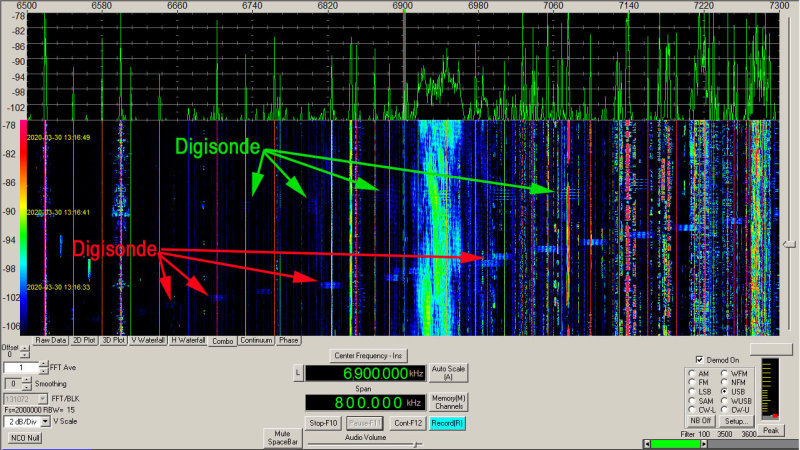Select the SAM demodulation mode
This screenshot has height=450, width=800.
[x=692, y=401]
